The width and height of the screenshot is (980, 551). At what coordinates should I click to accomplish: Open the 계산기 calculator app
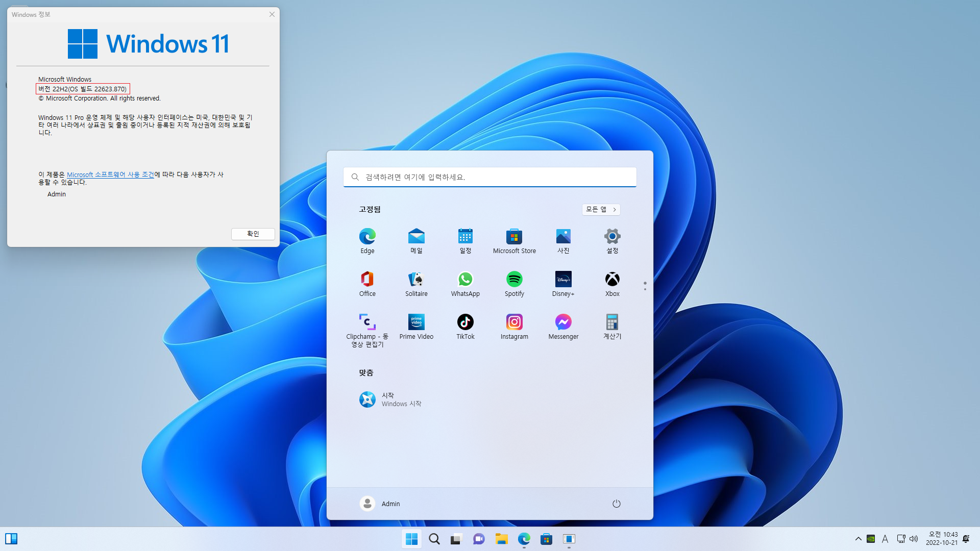tap(612, 322)
